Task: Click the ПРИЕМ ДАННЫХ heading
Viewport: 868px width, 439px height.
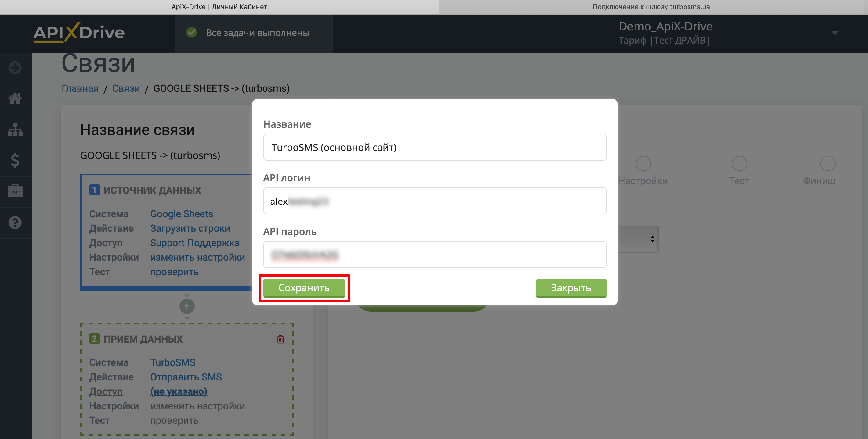Action: [x=143, y=339]
